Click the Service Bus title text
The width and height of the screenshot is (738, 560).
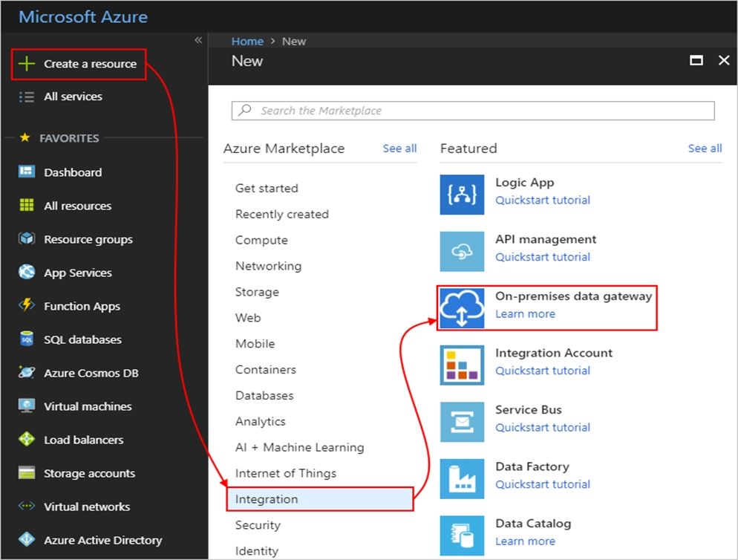click(x=529, y=410)
